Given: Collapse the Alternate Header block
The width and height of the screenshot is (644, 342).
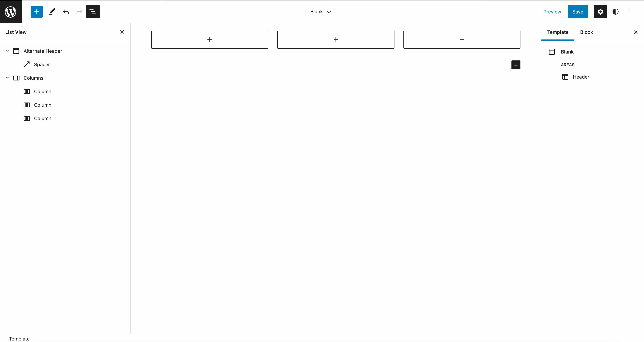Looking at the screenshot, I should click(7, 51).
